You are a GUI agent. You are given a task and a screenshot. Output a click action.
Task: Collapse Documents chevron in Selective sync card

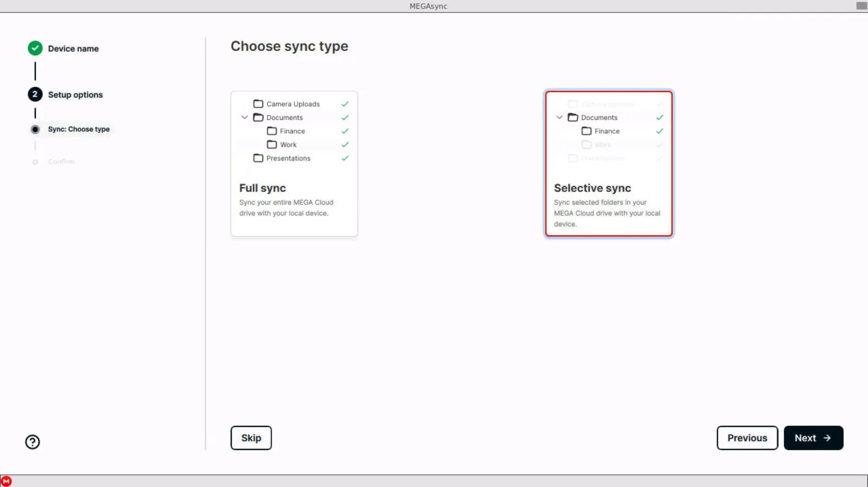tap(559, 117)
